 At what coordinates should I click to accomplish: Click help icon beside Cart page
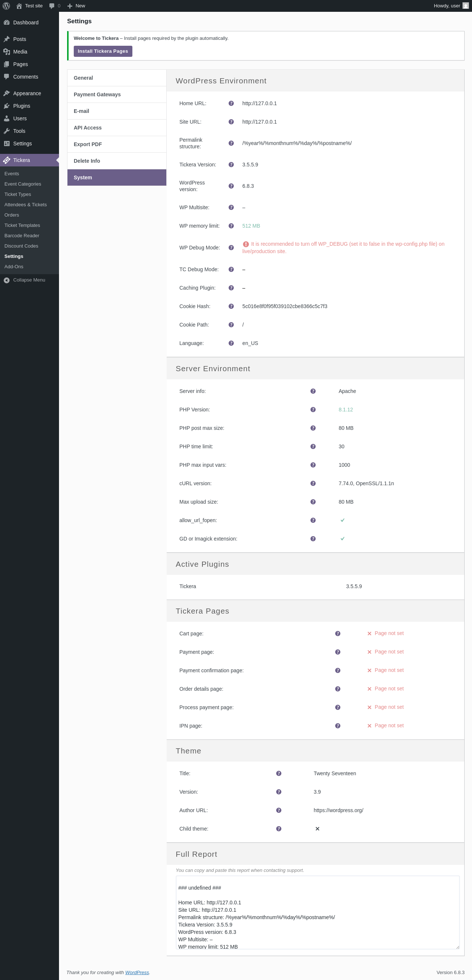point(337,634)
